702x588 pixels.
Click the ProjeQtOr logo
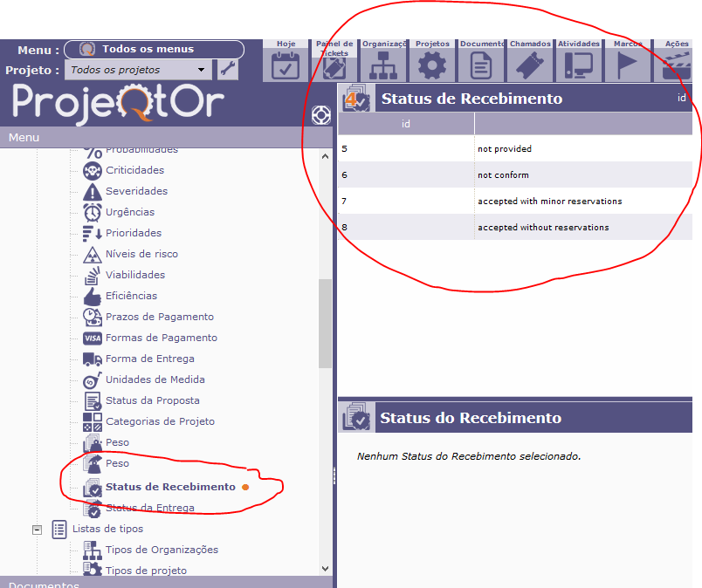point(118,104)
